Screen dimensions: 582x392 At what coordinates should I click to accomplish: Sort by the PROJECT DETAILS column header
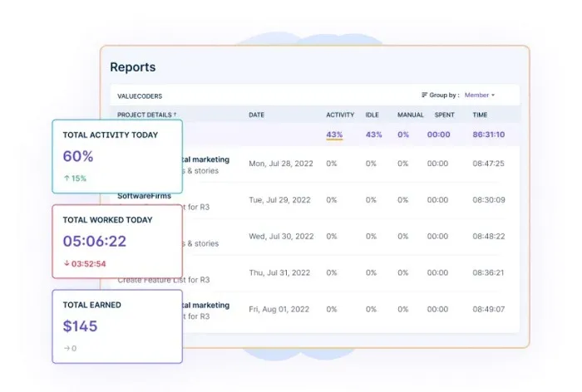(146, 115)
